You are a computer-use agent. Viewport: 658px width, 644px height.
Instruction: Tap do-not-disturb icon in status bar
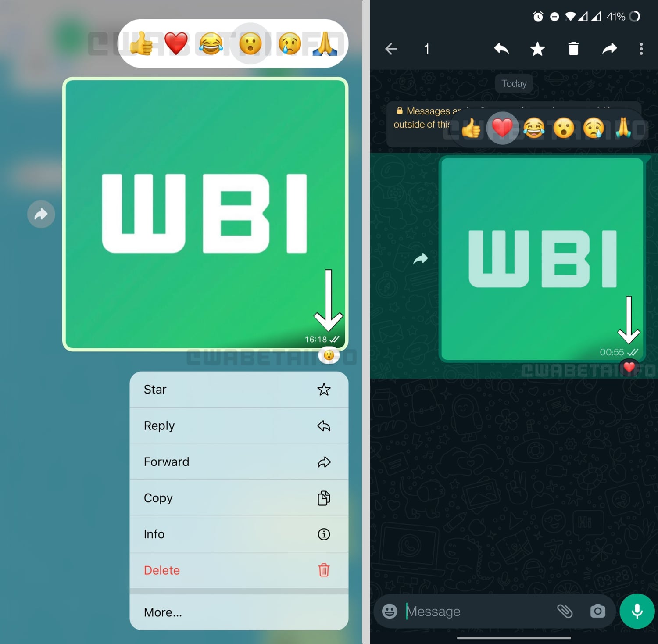(554, 17)
